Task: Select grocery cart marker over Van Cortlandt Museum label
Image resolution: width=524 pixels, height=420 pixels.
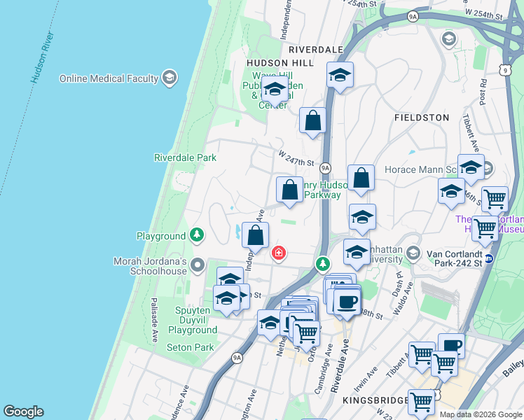Action: [485, 230]
